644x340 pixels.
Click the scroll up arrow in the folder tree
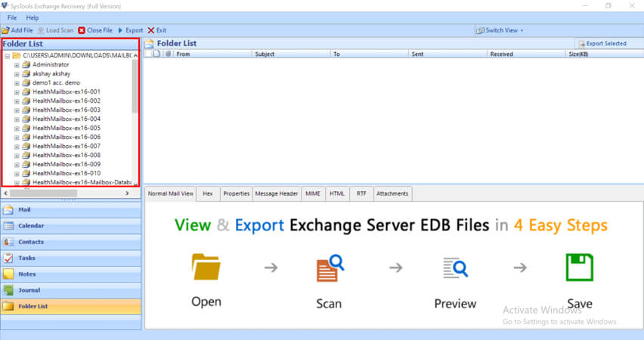tap(135, 55)
